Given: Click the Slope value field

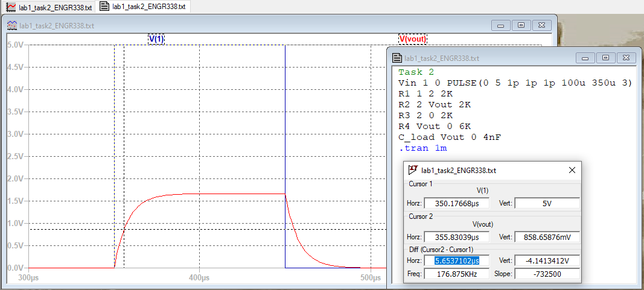Looking at the screenshot, I should [547, 274].
